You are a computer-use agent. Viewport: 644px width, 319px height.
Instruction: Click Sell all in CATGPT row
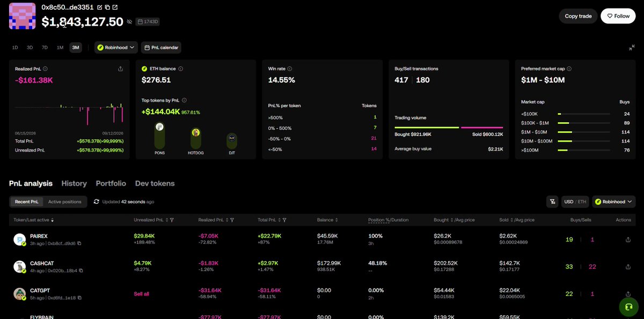[142, 294]
